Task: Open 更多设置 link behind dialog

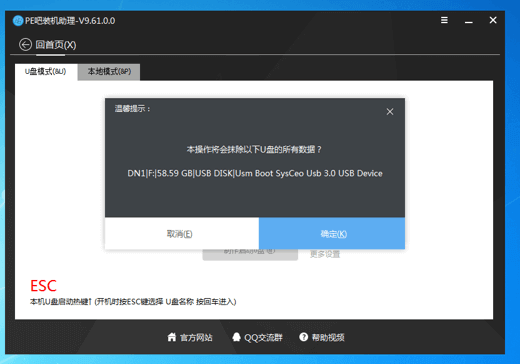Action: tap(325, 254)
